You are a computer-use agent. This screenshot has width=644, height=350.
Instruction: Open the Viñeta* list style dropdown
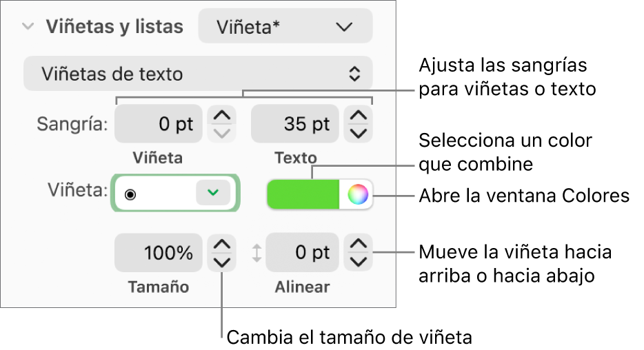(285, 27)
